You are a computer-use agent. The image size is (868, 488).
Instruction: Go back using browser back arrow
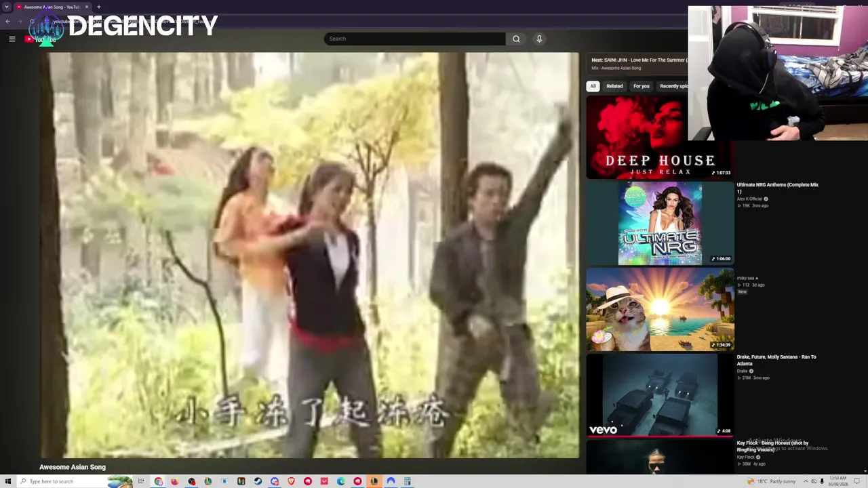7,22
